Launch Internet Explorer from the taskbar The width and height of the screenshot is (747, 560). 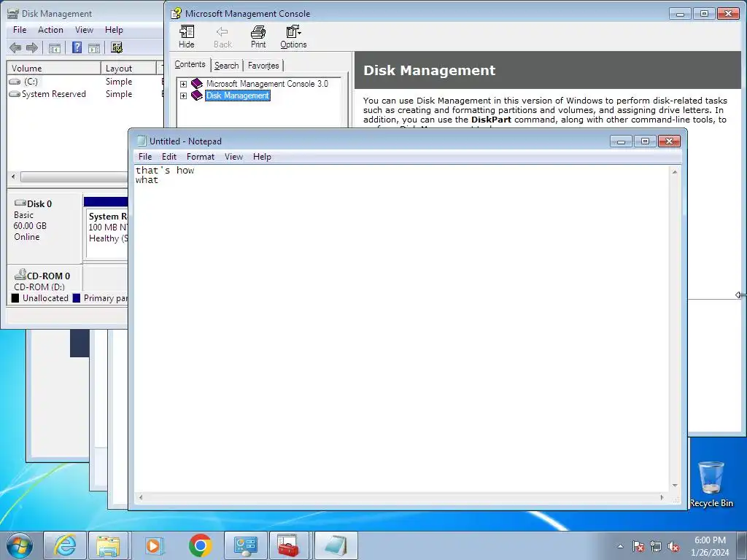coord(65,545)
